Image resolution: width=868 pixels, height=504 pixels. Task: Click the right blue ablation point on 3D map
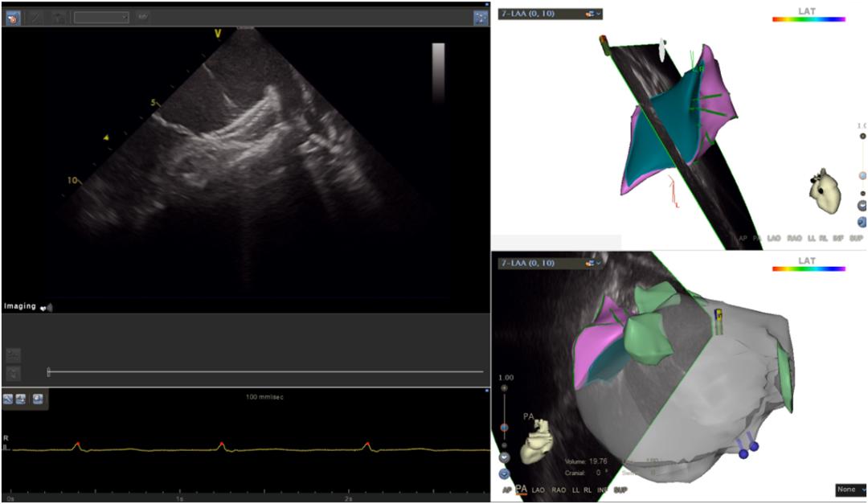pyautogui.click(x=754, y=446)
